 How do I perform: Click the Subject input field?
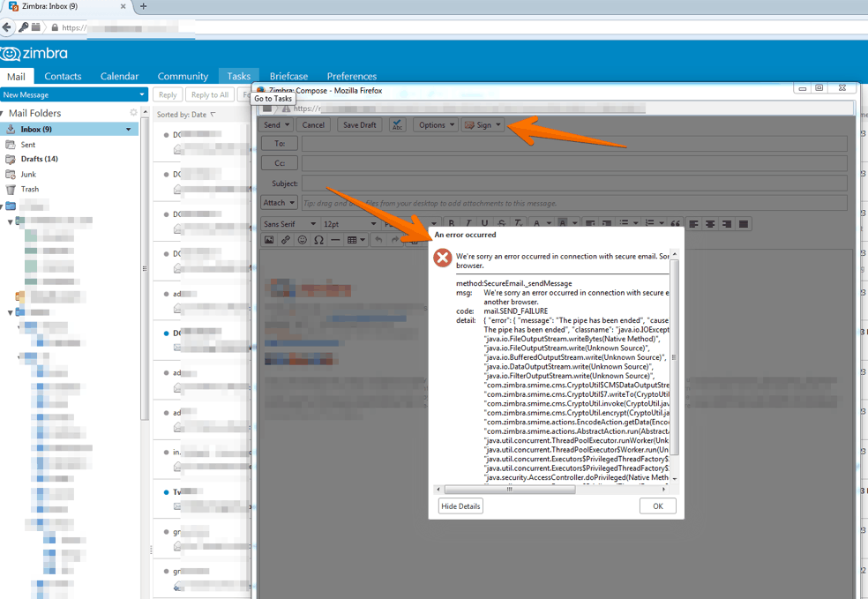tap(574, 183)
